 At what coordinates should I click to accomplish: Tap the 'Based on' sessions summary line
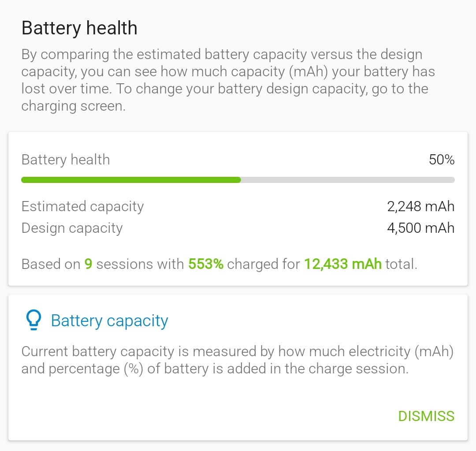(x=219, y=264)
